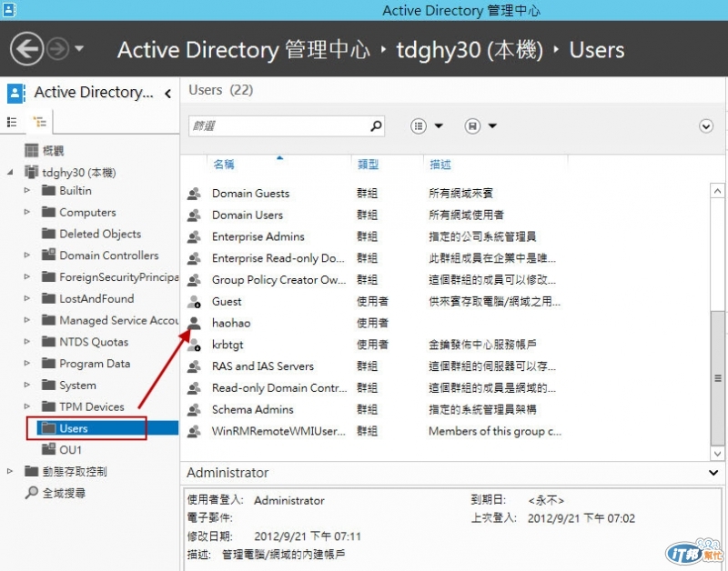Switch to tree view tab in navigation pane

(39, 122)
